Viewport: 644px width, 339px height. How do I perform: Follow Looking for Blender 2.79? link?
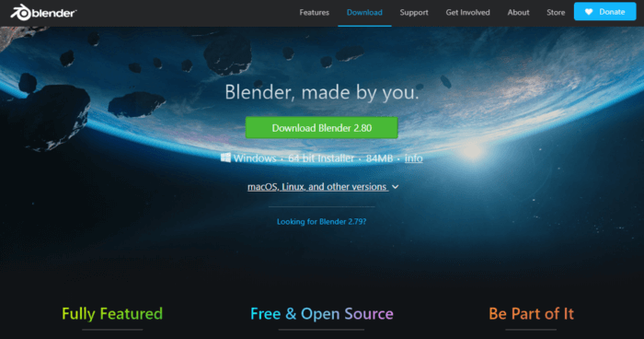pyautogui.click(x=322, y=222)
